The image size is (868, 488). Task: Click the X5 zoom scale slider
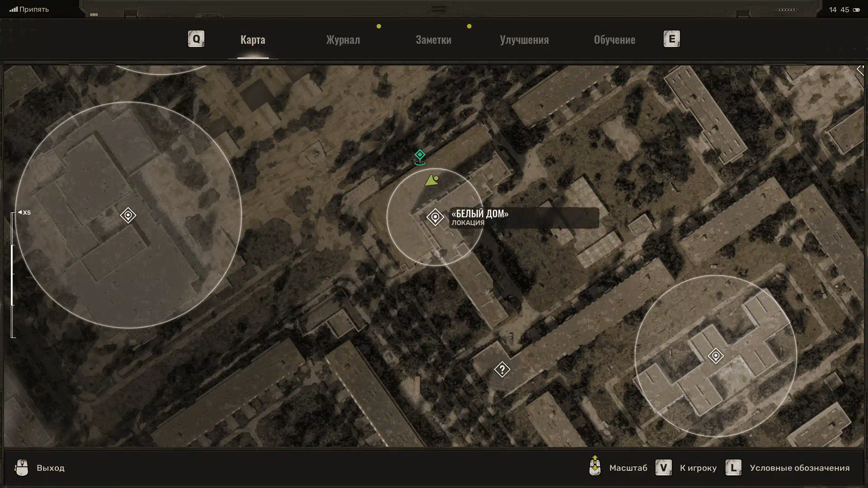click(13, 276)
